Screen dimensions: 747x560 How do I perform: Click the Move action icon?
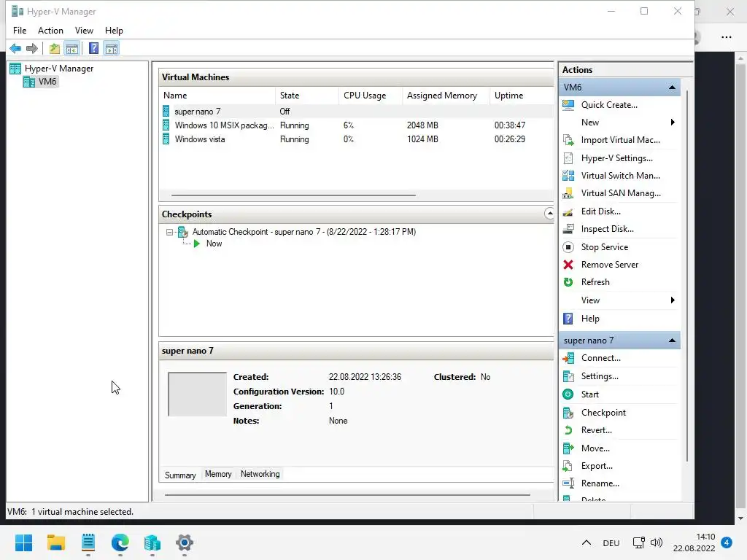pos(568,448)
